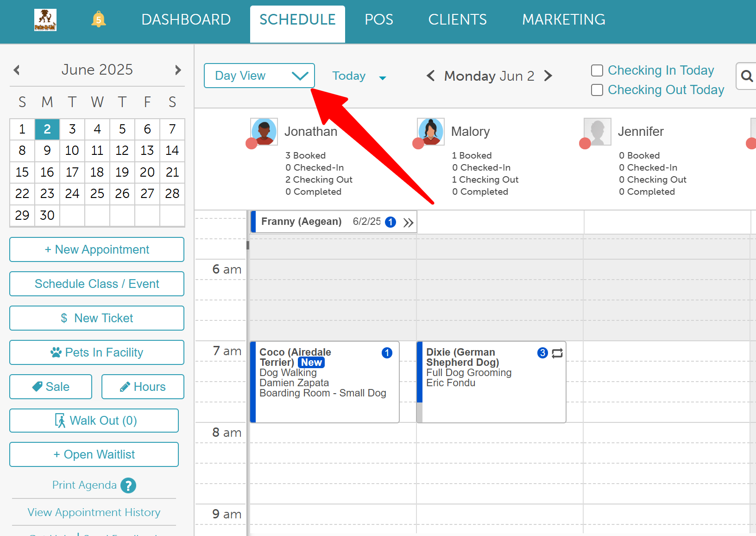The width and height of the screenshot is (756, 536).
Task: Click Schedule Class / Event button
Action: [x=97, y=284]
